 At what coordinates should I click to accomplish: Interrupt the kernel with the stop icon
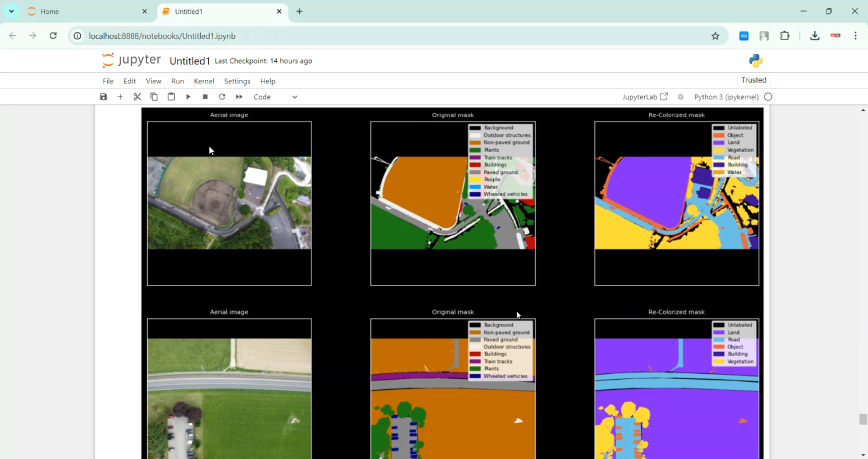click(205, 97)
